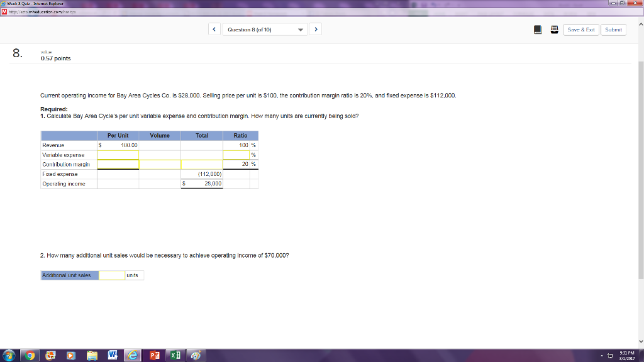Click the Revenue per unit 100.00 value
Viewport: 644px width, 362px height.
point(129,145)
